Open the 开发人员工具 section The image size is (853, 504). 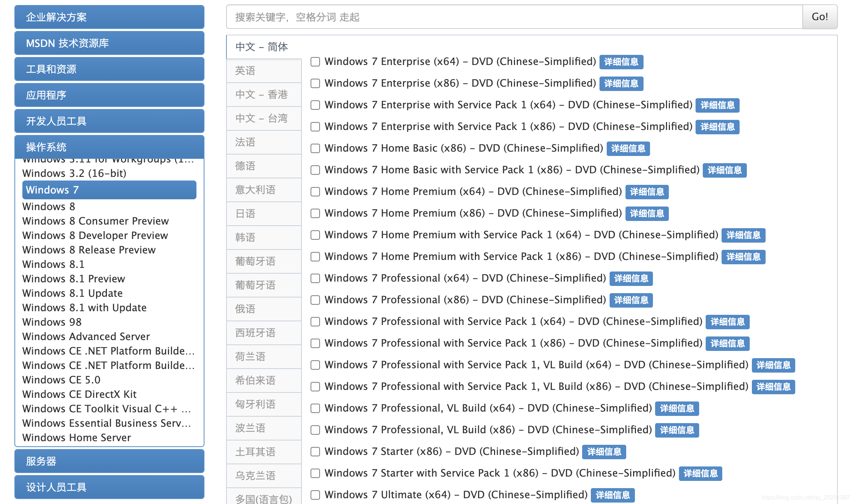click(109, 121)
